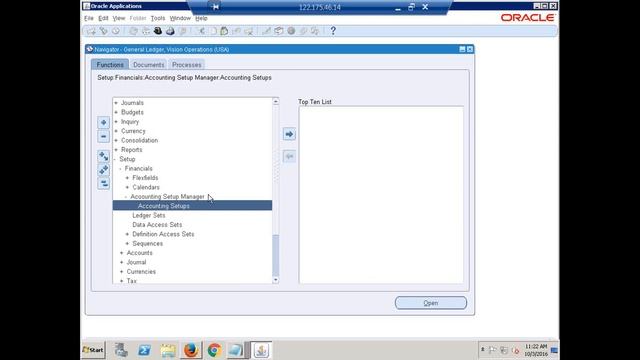Click the Remove from List left arrow
640x360 pixels.
point(289,156)
